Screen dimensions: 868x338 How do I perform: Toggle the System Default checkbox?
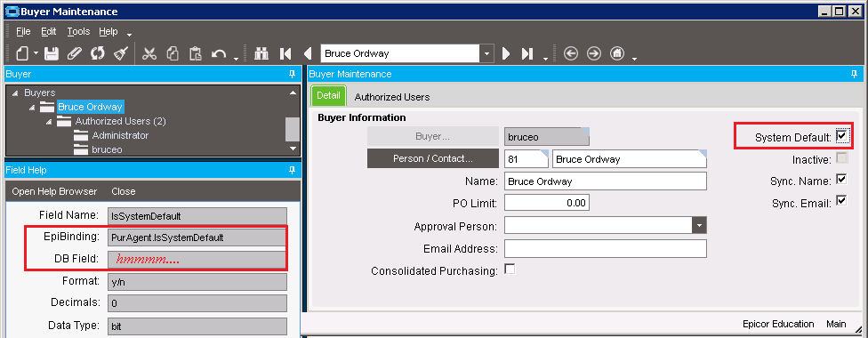point(841,136)
